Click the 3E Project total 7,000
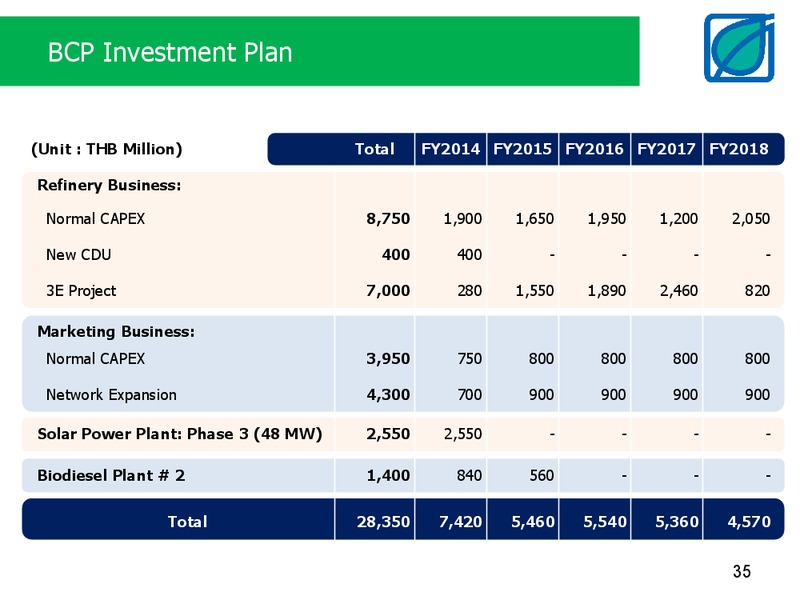 click(x=388, y=291)
